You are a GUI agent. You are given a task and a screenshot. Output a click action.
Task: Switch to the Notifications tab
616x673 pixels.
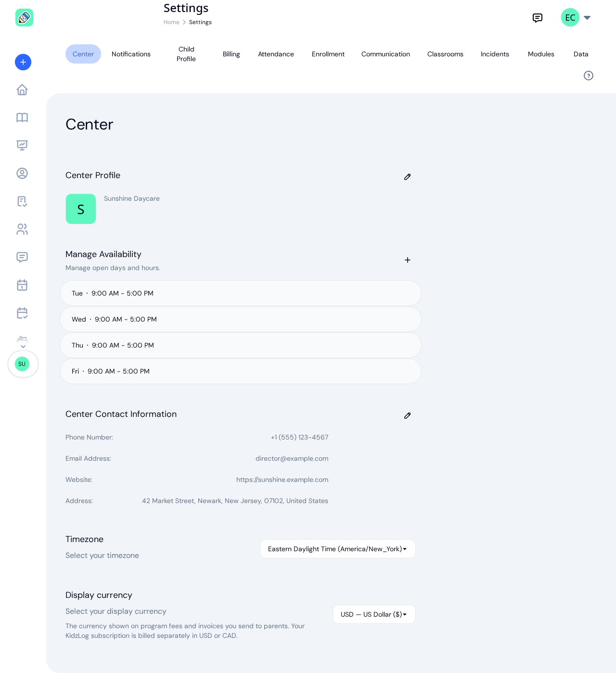pyautogui.click(x=131, y=54)
